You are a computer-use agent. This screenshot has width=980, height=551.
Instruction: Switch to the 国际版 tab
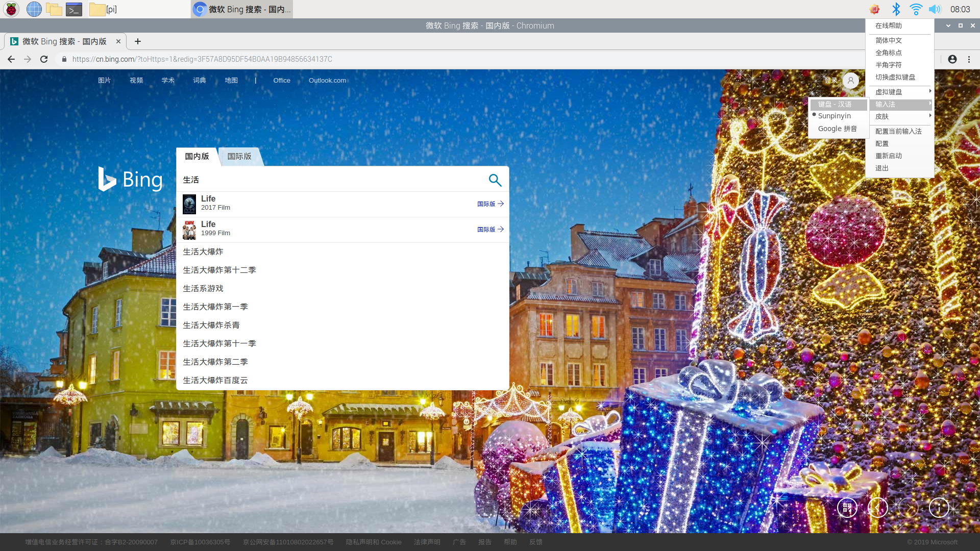[239, 156]
